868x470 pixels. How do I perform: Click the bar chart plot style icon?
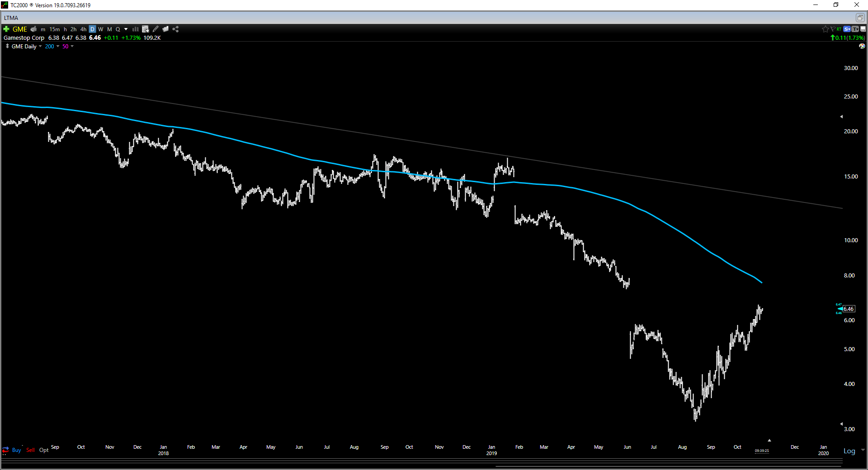click(x=135, y=29)
